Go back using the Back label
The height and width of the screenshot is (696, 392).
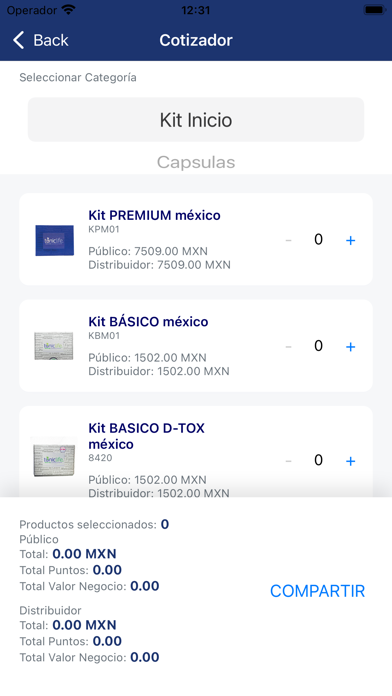click(51, 40)
